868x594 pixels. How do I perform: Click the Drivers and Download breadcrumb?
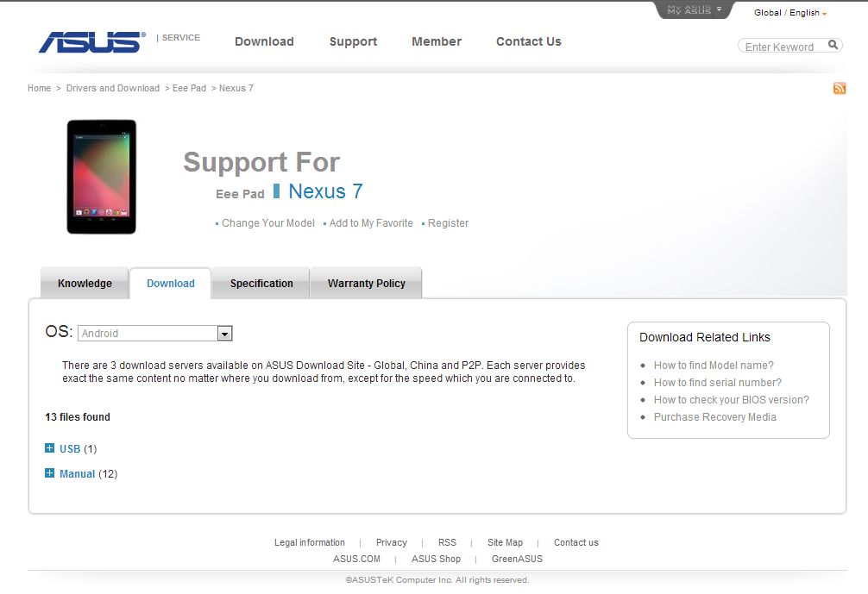113,88
